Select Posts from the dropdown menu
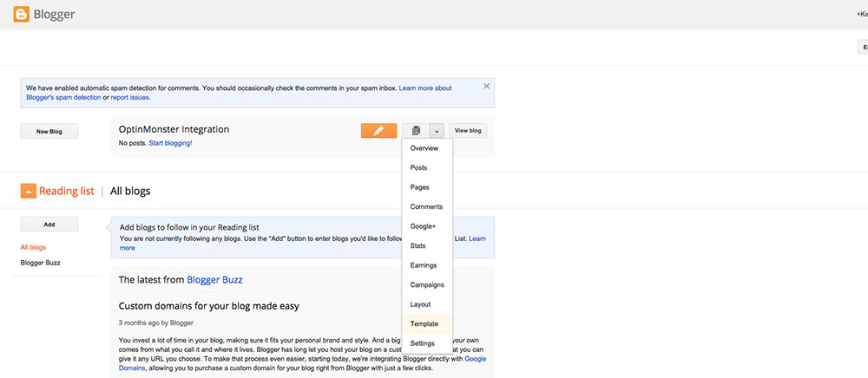The image size is (868, 378). [x=427, y=167]
